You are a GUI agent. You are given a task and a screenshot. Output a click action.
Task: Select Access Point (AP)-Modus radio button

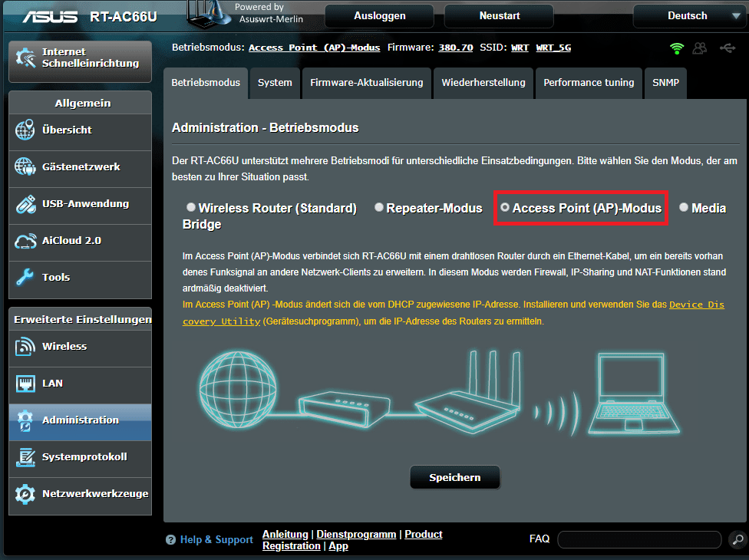pos(505,206)
